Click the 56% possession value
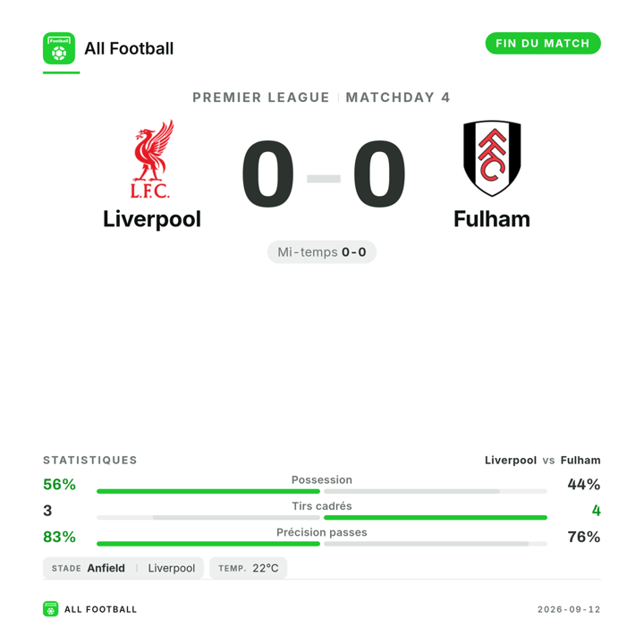The height and width of the screenshot is (644, 644). tap(59, 484)
